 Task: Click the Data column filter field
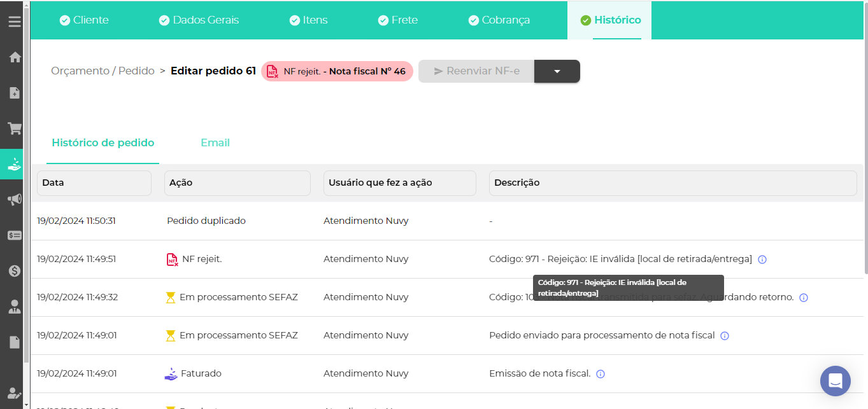(94, 183)
